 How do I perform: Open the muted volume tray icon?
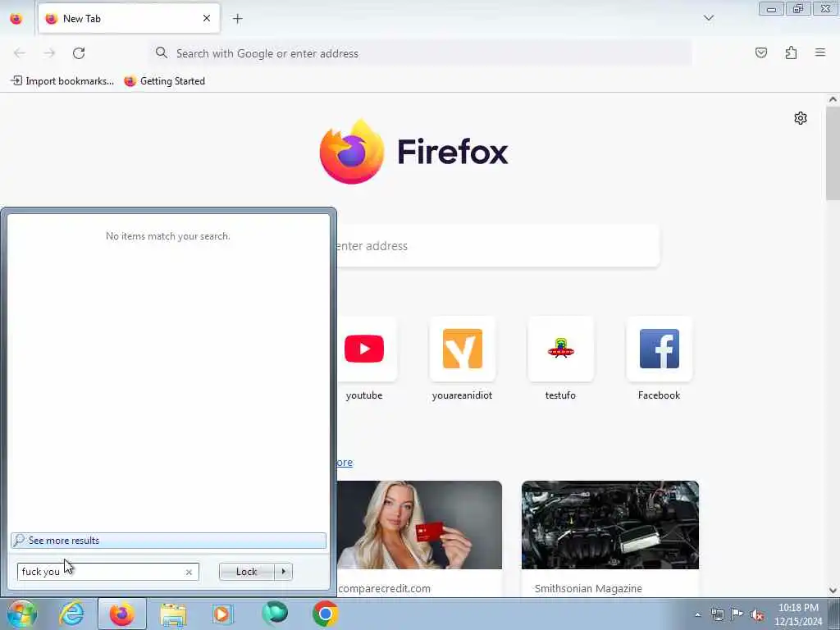(x=757, y=614)
